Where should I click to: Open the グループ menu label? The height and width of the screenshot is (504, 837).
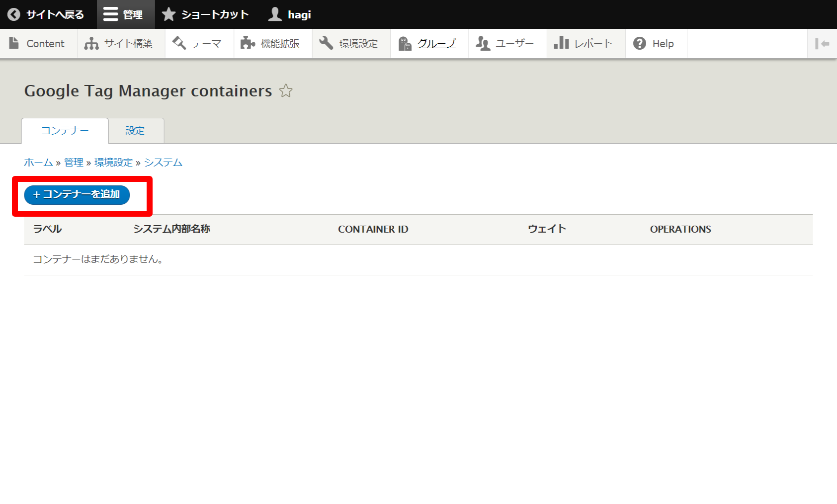coord(436,44)
